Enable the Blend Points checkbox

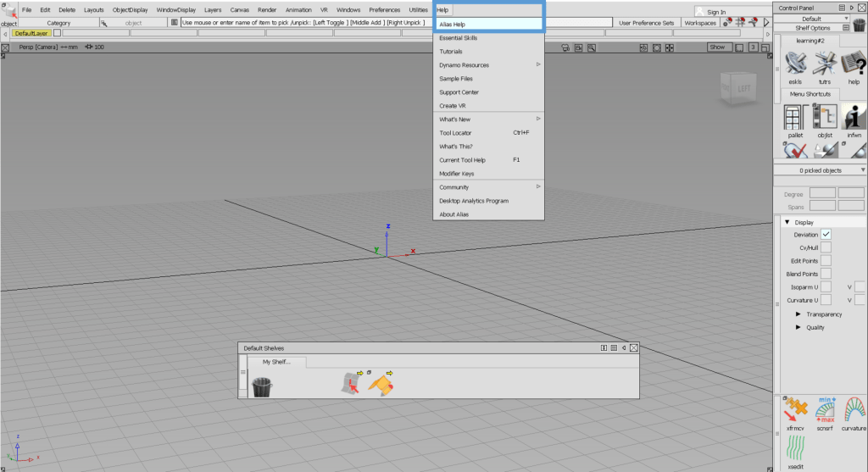[826, 274]
